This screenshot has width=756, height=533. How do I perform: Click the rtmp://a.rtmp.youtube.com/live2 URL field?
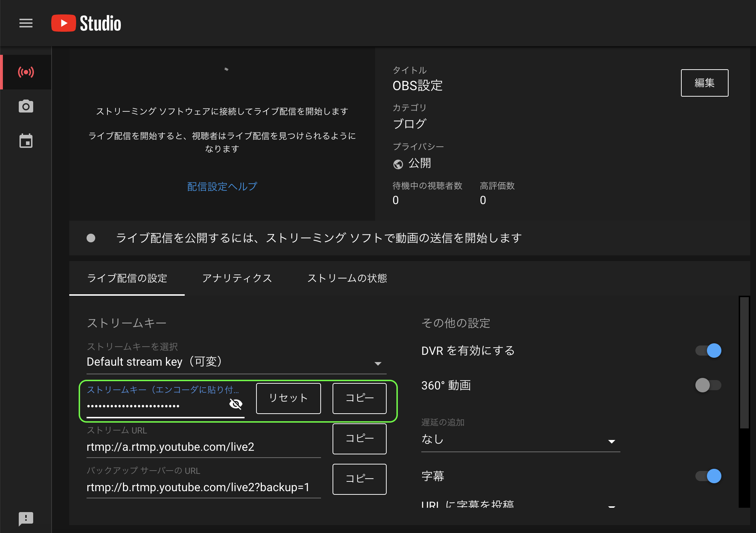pos(204,447)
